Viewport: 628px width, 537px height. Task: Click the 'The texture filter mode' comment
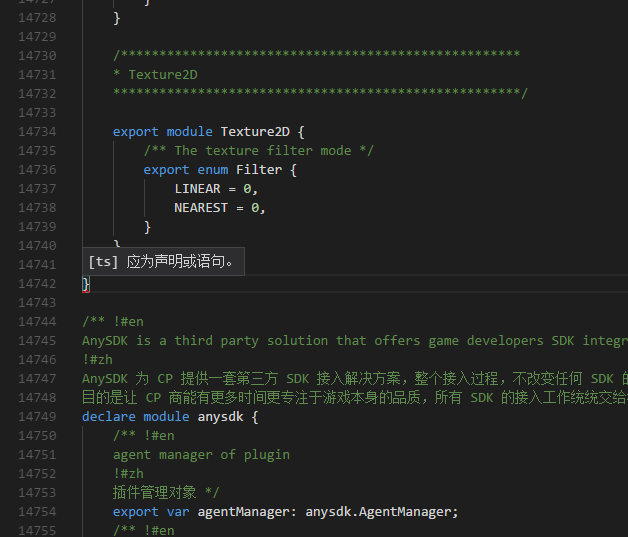(259, 150)
